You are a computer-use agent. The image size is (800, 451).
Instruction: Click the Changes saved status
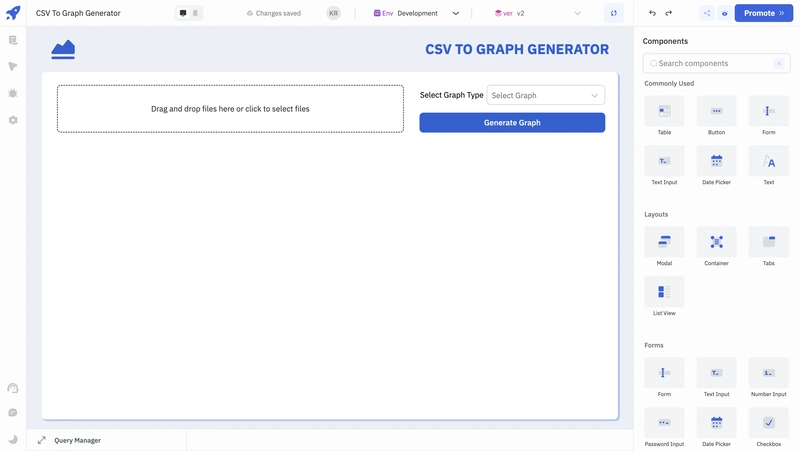[x=273, y=13]
